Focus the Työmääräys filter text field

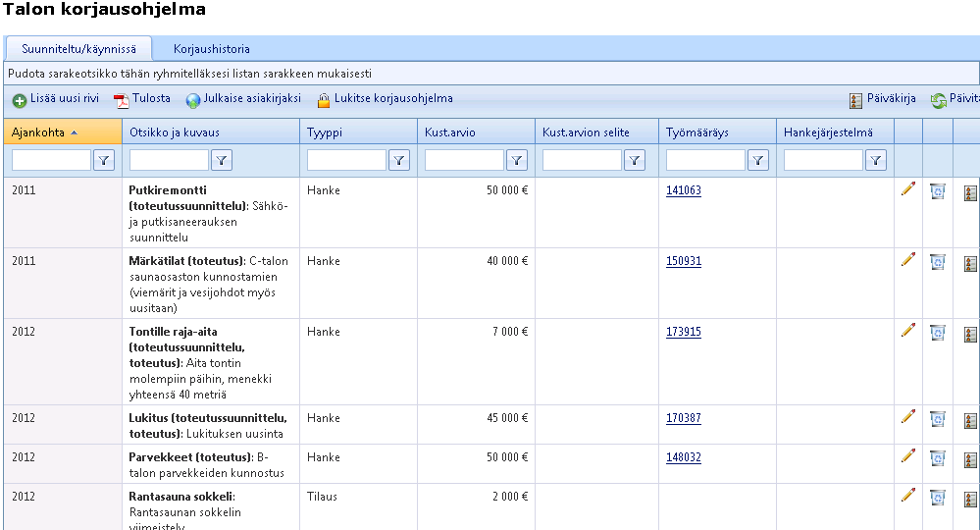click(705, 161)
